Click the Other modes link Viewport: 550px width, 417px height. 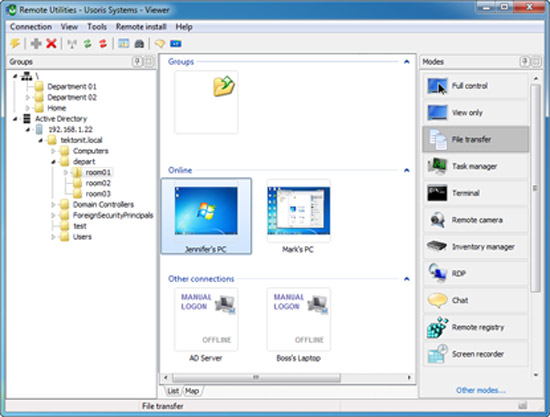click(481, 390)
